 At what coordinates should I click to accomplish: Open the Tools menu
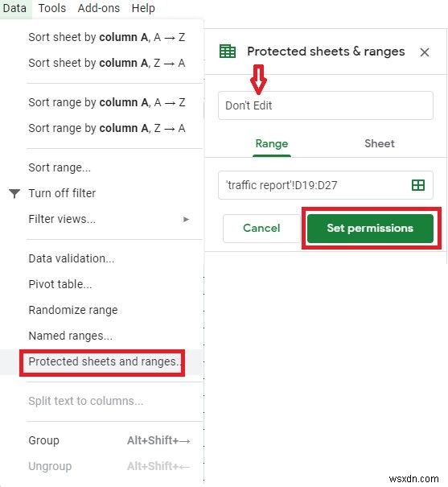(x=52, y=8)
